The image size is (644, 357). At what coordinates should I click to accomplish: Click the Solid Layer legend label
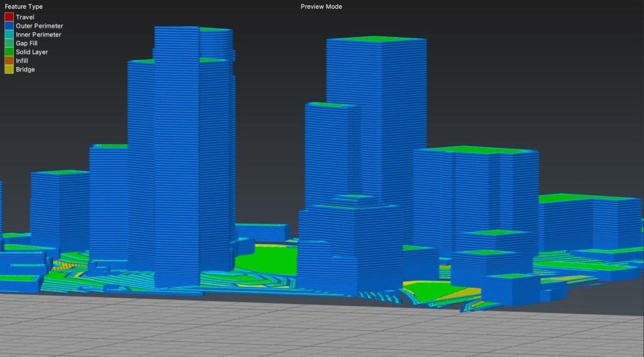point(31,52)
